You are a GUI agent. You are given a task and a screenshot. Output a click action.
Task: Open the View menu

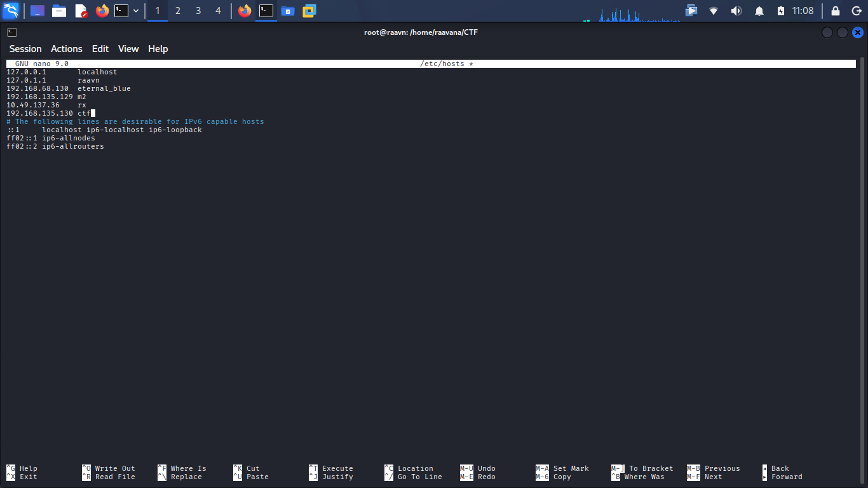pyautogui.click(x=128, y=49)
